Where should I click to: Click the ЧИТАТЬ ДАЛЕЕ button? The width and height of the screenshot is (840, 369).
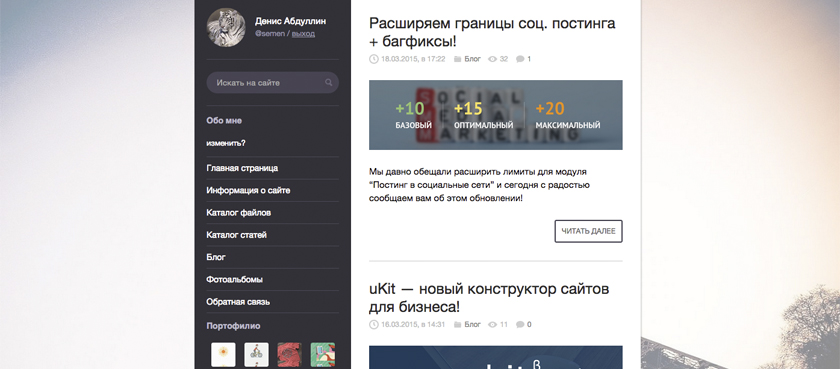tap(588, 231)
